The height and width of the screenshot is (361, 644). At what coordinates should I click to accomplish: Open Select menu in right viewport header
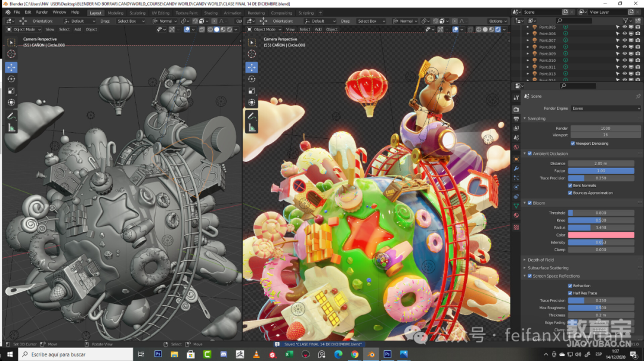tap(305, 30)
